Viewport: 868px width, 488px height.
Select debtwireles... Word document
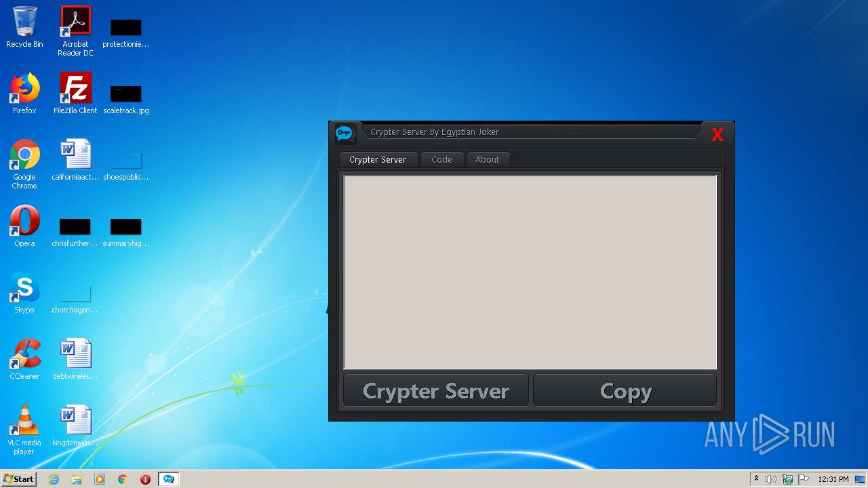pos(75,359)
